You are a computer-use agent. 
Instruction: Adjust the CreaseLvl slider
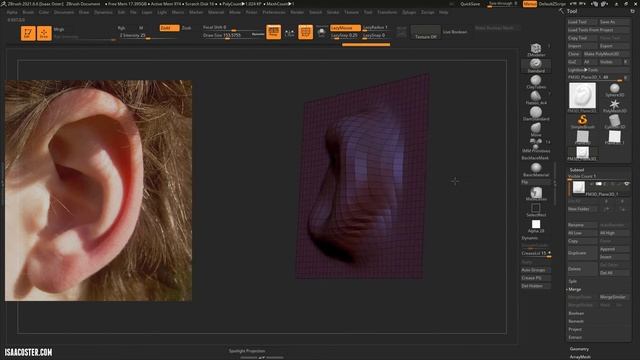(x=536, y=253)
